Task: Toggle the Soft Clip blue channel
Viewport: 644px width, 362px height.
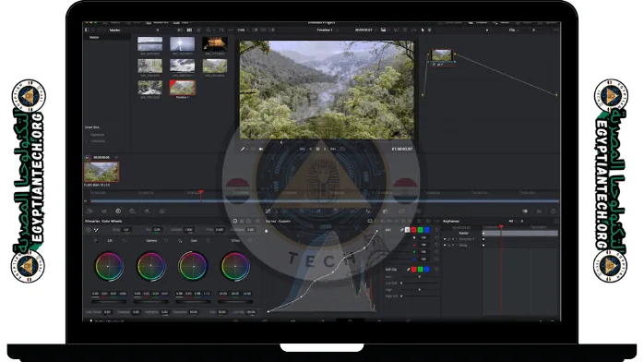Action: [427, 269]
